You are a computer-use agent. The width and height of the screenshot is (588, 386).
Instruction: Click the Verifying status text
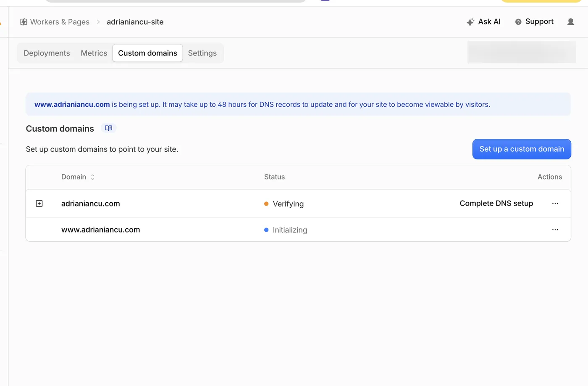click(x=288, y=204)
